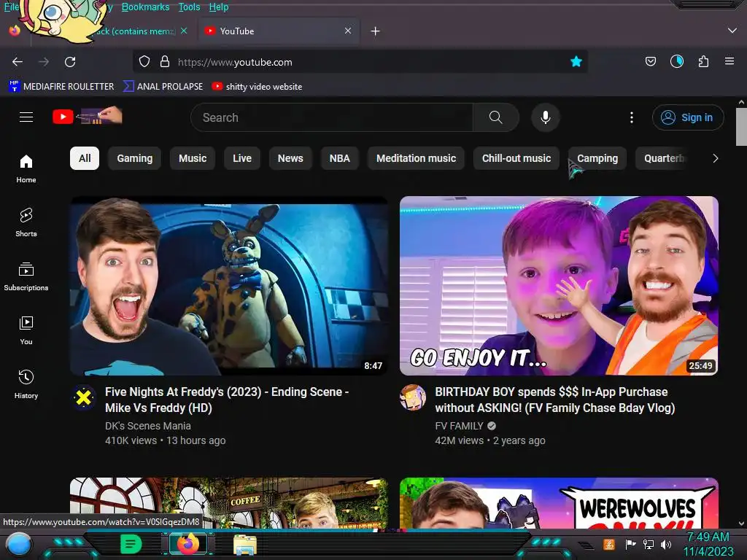
Task: Reload the current page
Action: [x=70, y=62]
